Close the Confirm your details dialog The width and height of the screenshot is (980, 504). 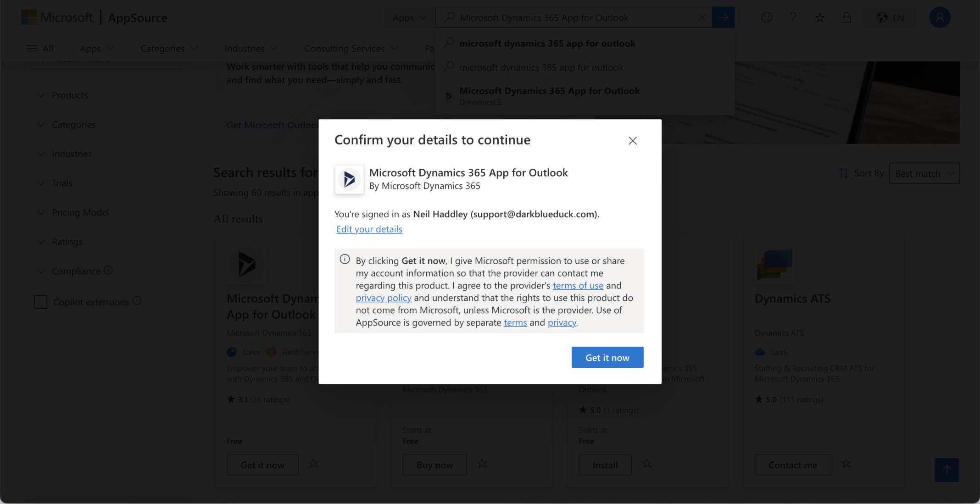point(632,140)
